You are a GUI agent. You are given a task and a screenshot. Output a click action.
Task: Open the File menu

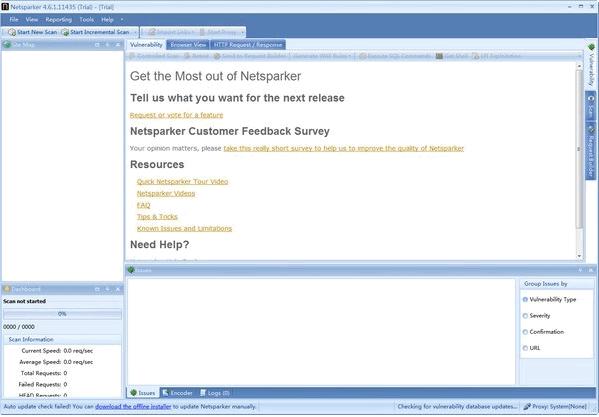click(14, 19)
